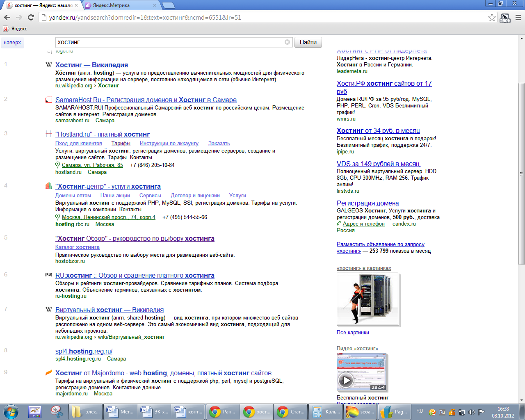Screen dimensions: 525x420
Task: Click Домены оптом sitelink
Action: 73,195
